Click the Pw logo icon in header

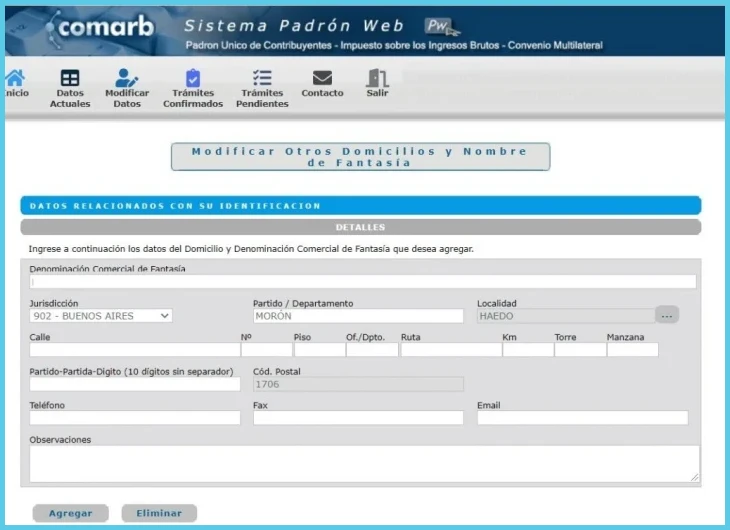[441, 26]
